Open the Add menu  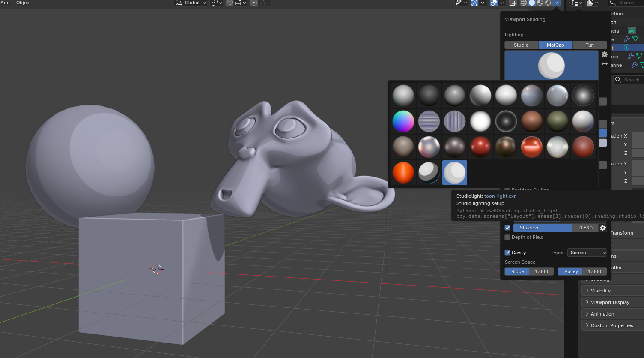[5, 3]
